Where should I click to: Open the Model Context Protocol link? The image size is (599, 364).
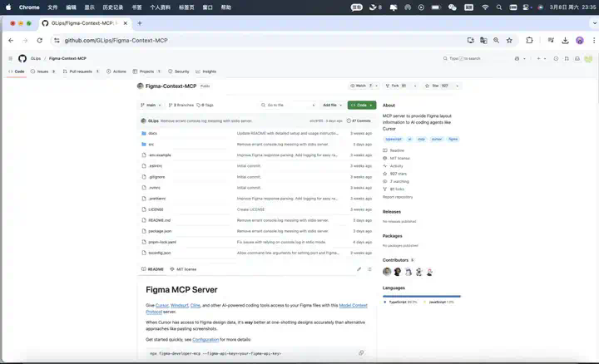[353, 306]
